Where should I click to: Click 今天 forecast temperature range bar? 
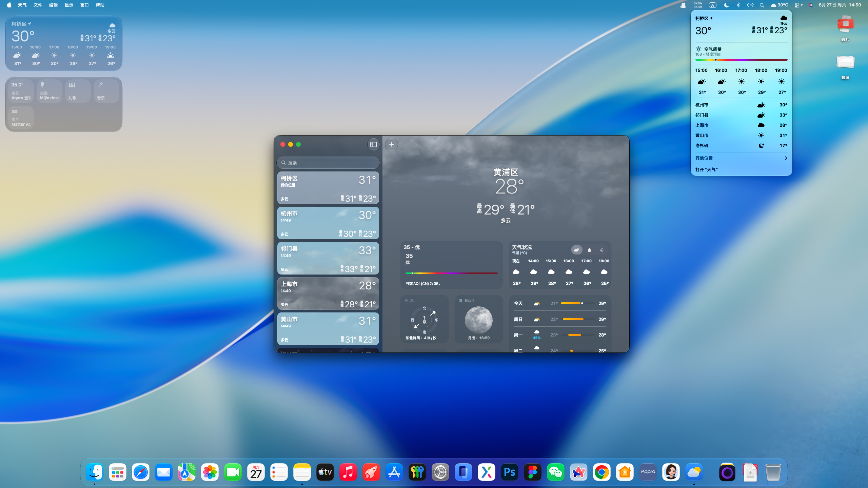tap(577, 303)
